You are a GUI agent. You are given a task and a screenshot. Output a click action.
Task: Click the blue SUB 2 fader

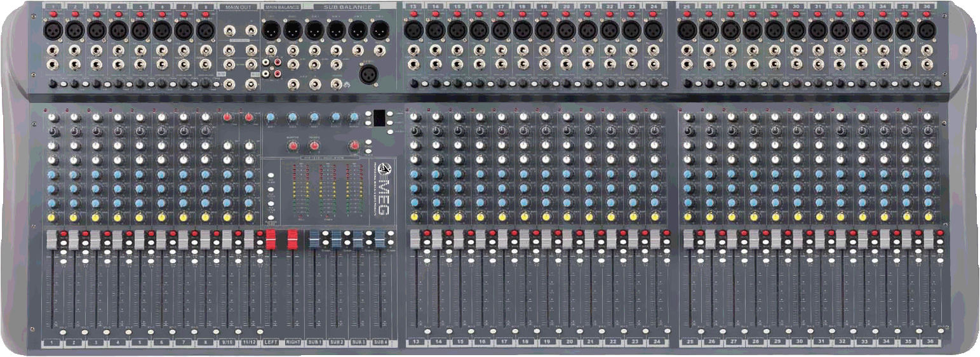tap(337, 239)
